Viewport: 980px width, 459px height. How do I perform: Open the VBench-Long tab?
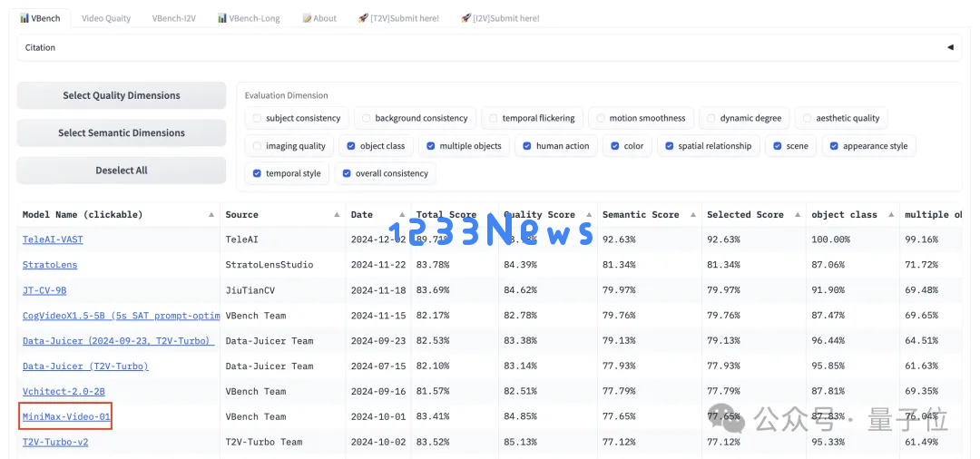(249, 18)
